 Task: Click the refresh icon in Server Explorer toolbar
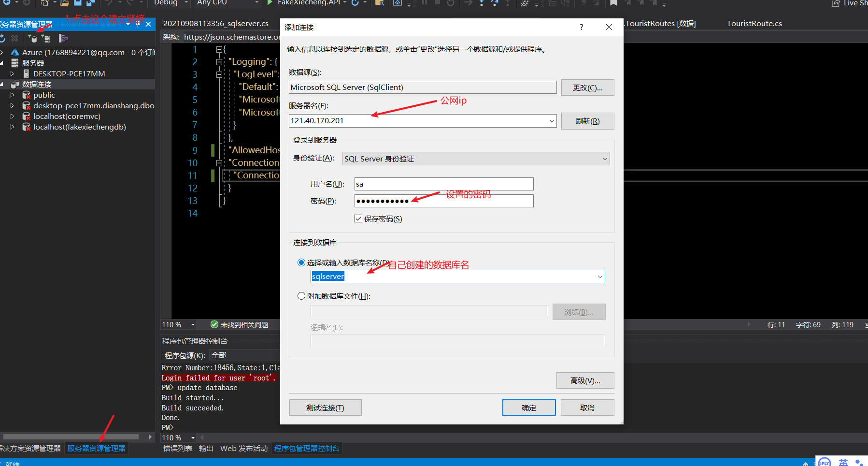point(2,38)
